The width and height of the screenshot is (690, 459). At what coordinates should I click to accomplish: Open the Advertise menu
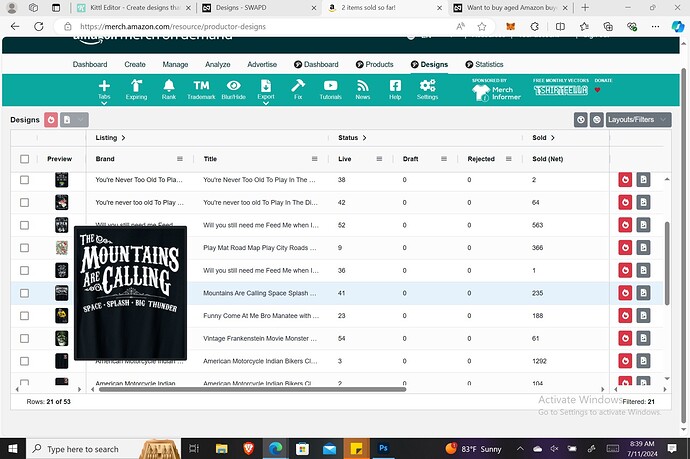(262, 64)
